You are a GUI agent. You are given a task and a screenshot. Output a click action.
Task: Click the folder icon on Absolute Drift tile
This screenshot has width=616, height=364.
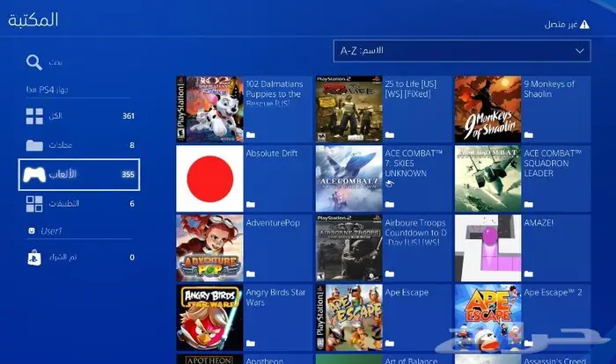click(x=251, y=205)
